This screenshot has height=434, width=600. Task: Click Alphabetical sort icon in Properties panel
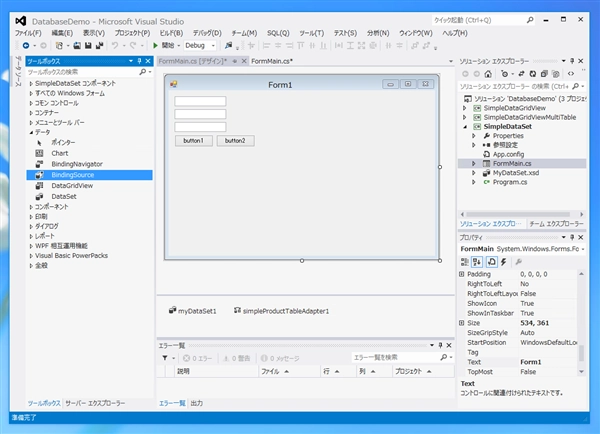(477, 262)
